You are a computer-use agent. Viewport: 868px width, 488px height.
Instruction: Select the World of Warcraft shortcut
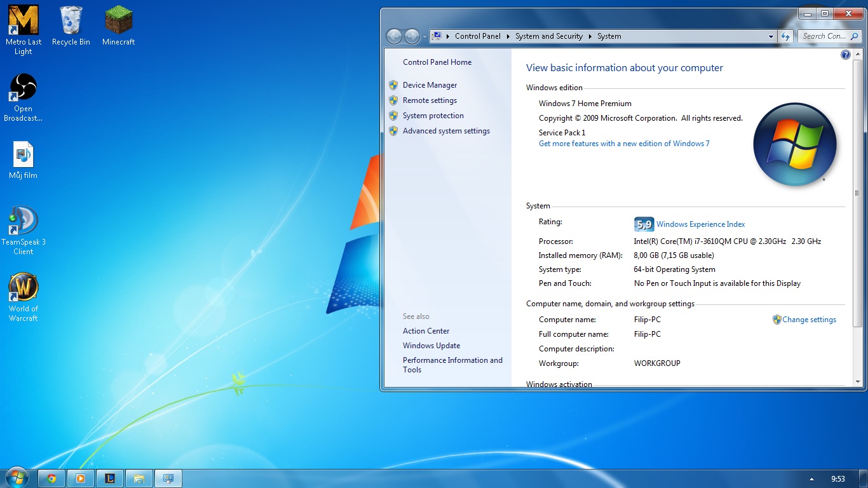coord(24,297)
